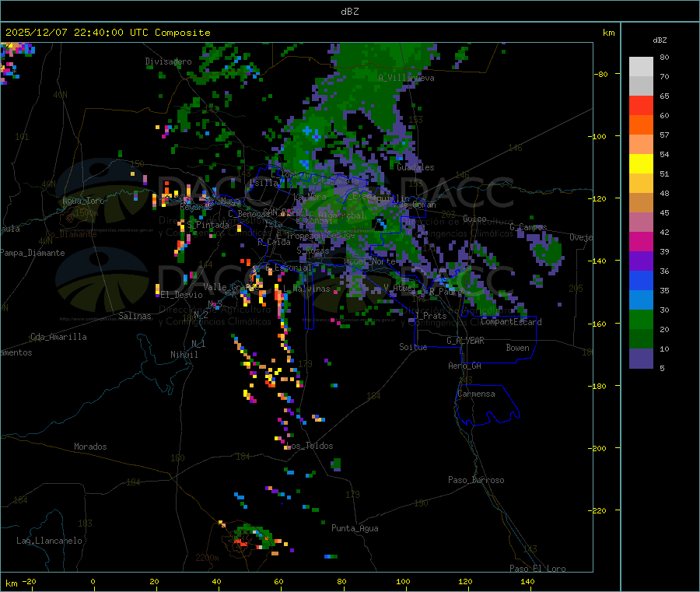Click the 80 dBZ light gray swatch
The image size is (700, 592).
coord(641,67)
